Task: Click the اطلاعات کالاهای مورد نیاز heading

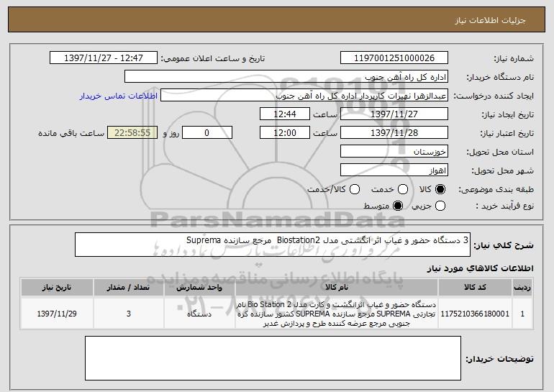Action: (x=480, y=268)
